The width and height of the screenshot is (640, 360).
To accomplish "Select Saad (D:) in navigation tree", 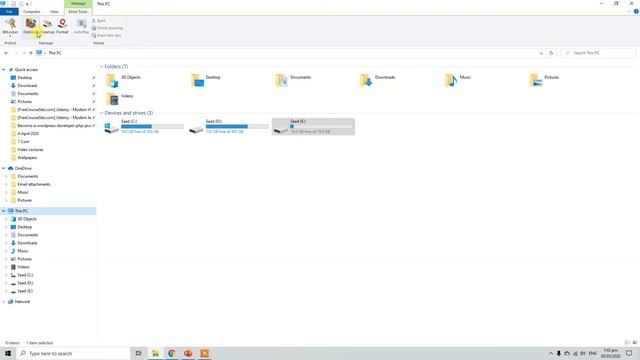I will 25,283.
